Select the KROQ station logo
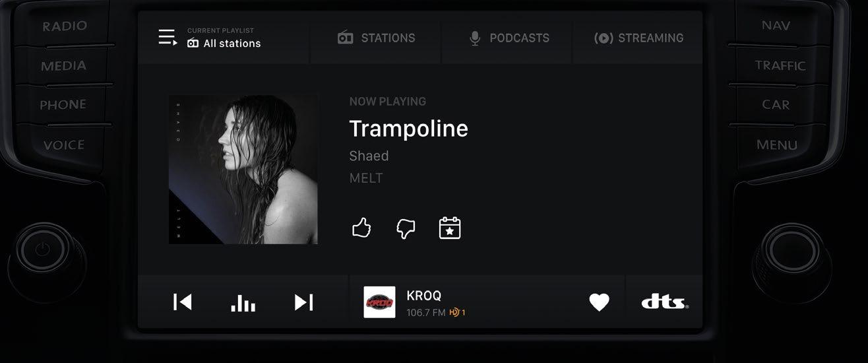The width and height of the screenshot is (868, 363). point(379,302)
